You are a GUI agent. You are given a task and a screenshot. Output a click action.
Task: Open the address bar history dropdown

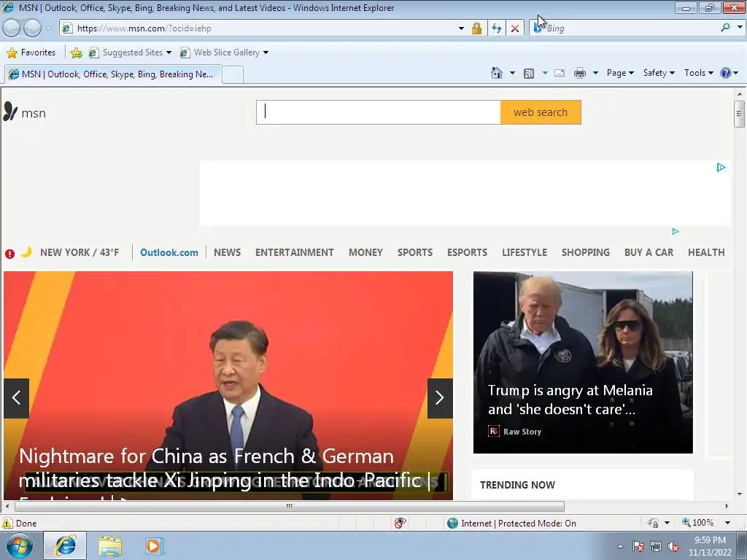coord(461,28)
